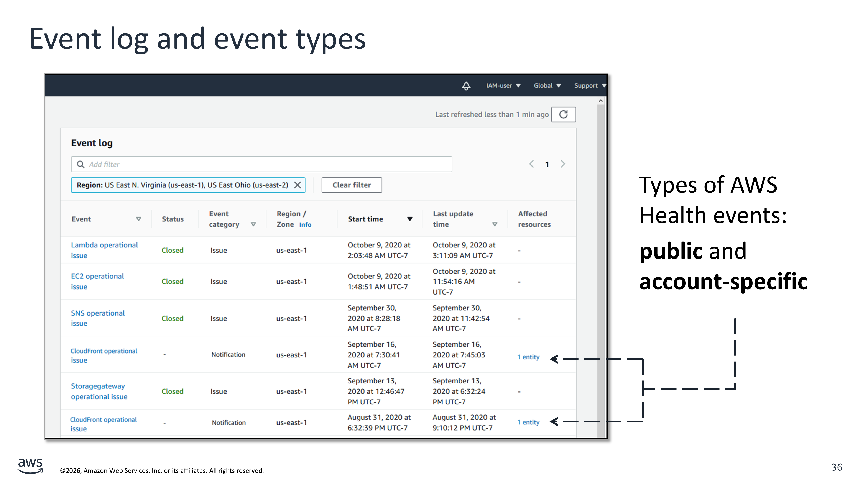Remove the Region filter with X icon
The width and height of the screenshot is (868, 488).
click(x=298, y=185)
